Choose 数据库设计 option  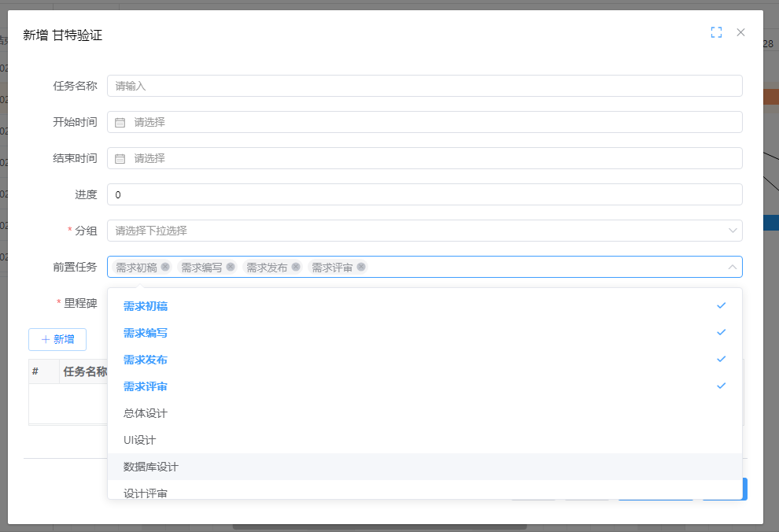[151, 467]
